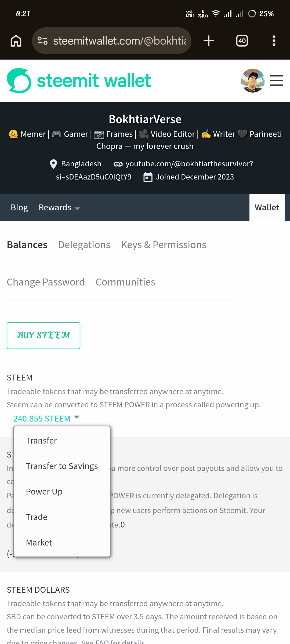The width and height of the screenshot is (290, 644).
Task: Open the hamburger menu icon
Action: tap(277, 80)
